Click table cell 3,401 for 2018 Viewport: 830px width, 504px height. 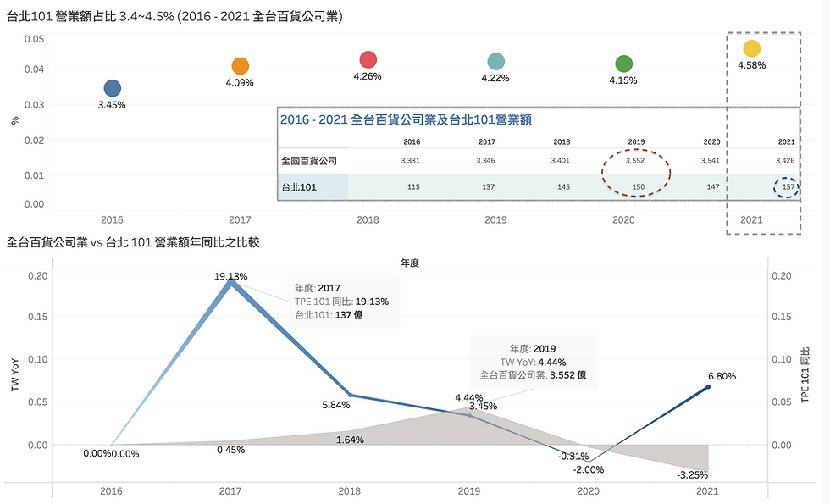pyautogui.click(x=561, y=160)
